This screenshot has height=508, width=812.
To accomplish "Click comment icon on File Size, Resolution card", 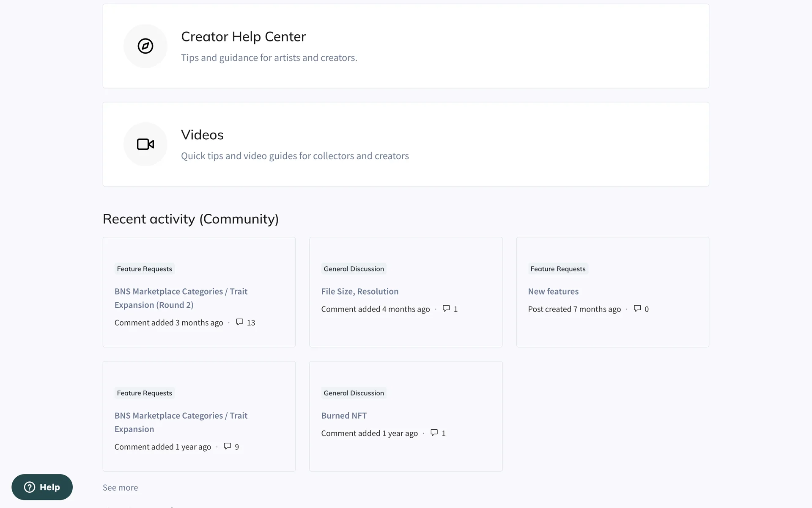I will click(446, 309).
